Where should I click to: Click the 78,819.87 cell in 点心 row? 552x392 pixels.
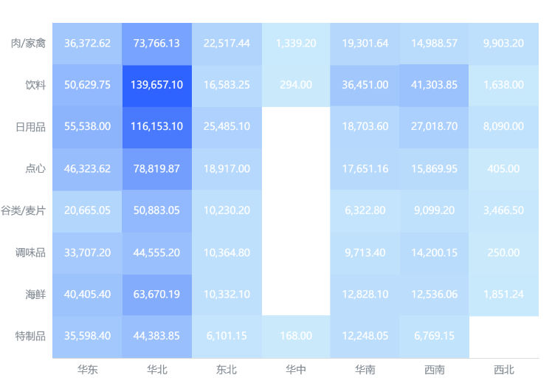[157, 169]
